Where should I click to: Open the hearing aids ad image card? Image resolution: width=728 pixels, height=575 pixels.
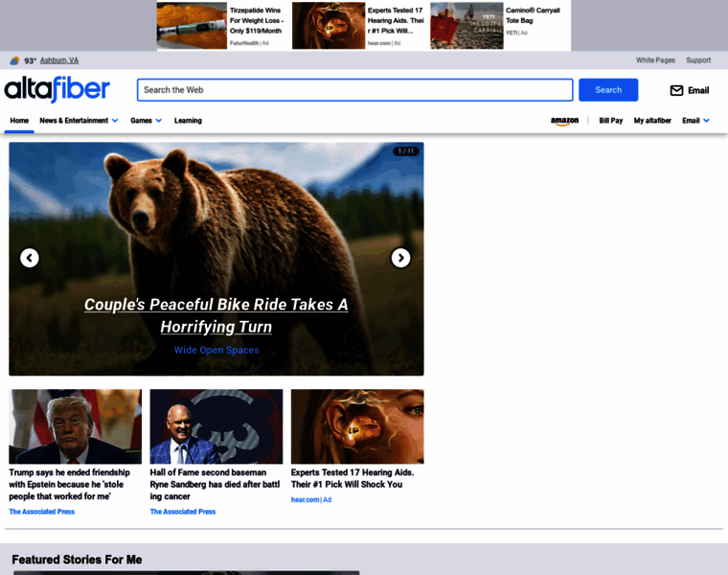click(x=357, y=426)
